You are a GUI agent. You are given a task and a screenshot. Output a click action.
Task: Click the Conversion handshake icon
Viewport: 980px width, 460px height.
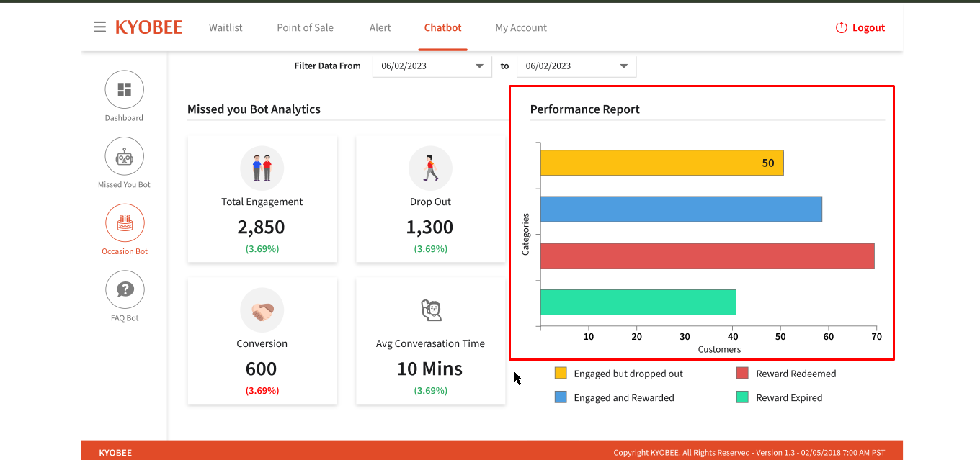point(262,311)
